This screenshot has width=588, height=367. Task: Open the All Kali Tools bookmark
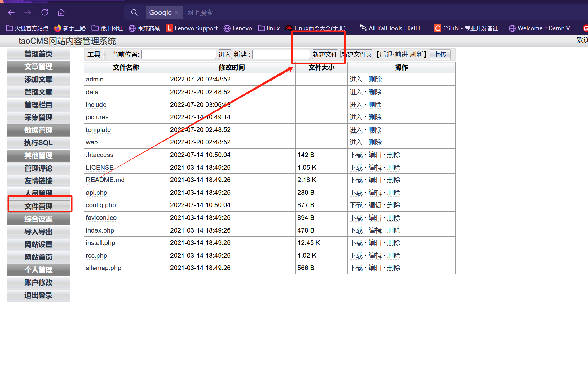(393, 28)
